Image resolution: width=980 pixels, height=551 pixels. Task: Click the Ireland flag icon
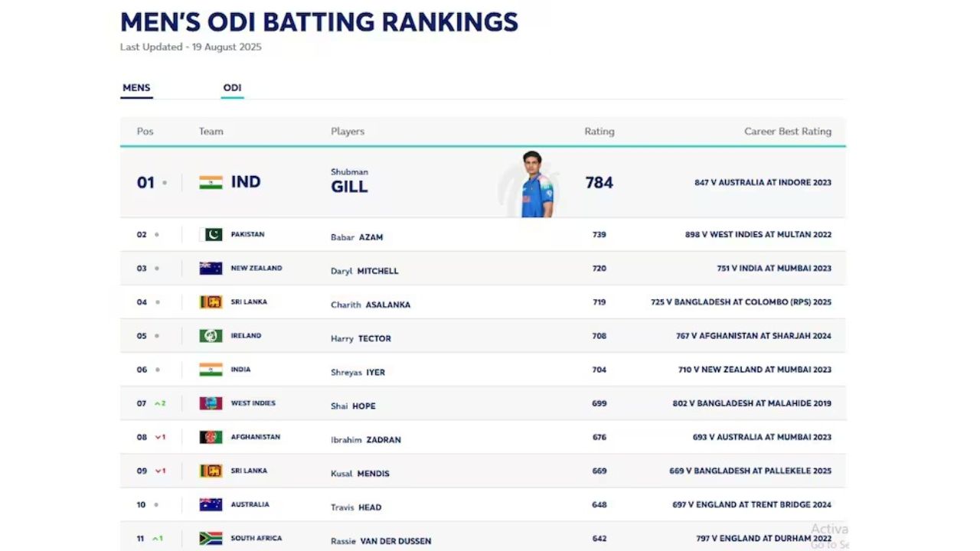(x=211, y=335)
